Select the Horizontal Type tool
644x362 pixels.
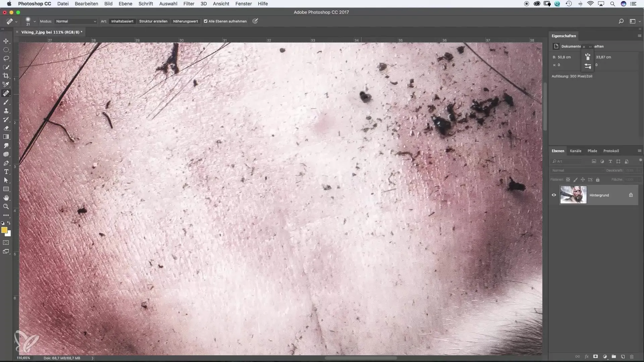[x=6, y=172]
